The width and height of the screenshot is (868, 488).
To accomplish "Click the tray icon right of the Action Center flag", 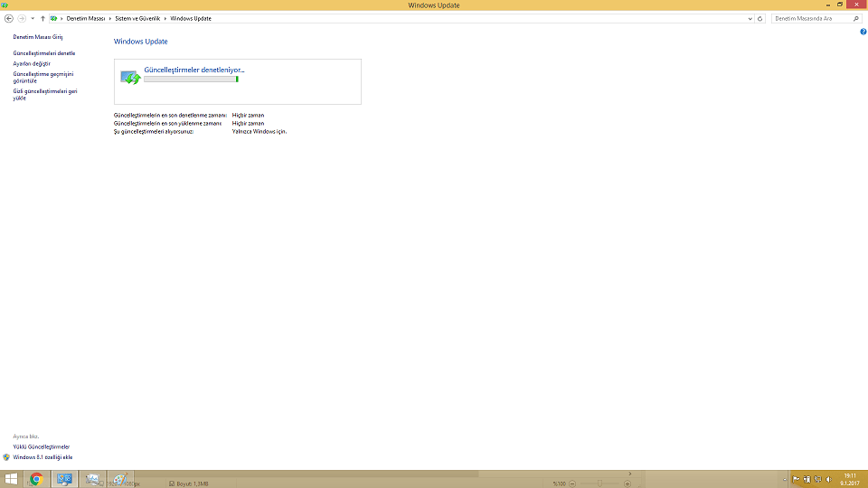I will pos(807,480).
